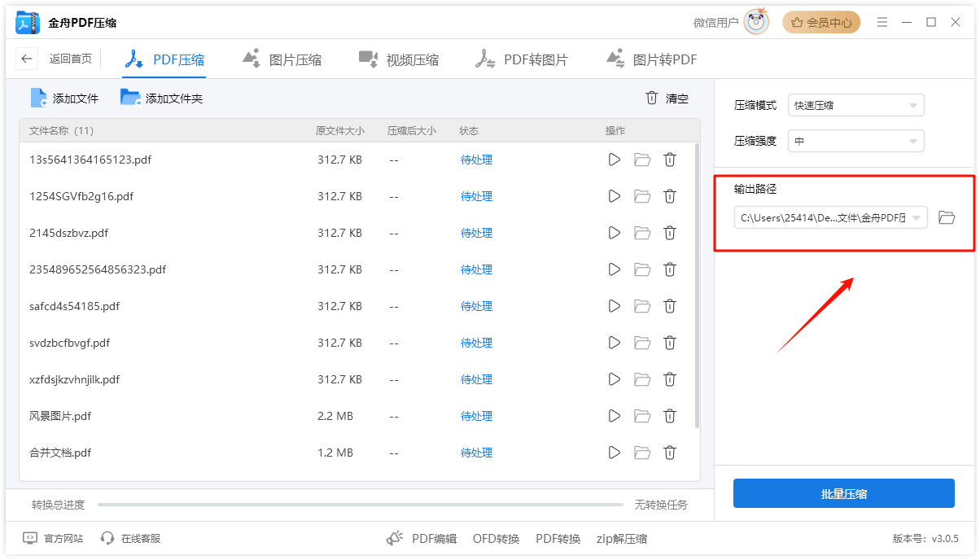Select file name 风景图片.pdf

tap(60, 416)
